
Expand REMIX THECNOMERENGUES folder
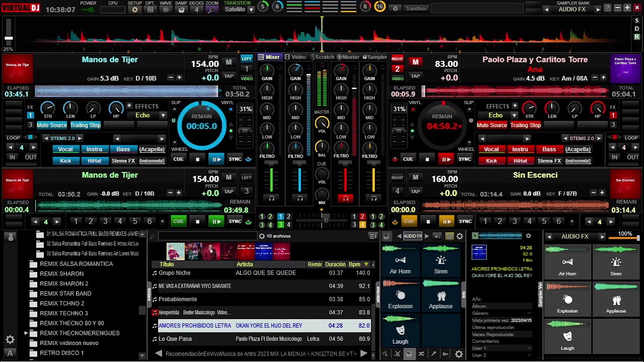(x=26, y=333)
